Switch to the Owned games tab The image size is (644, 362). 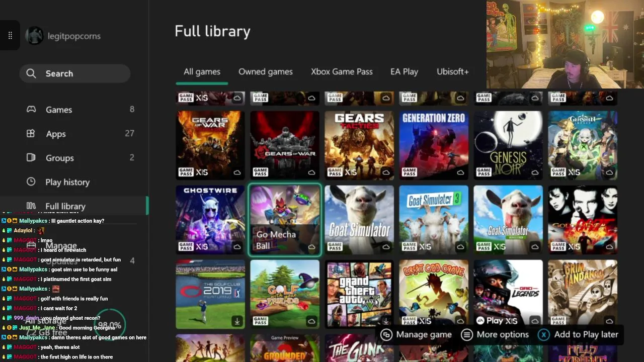(x=266, y=71)
